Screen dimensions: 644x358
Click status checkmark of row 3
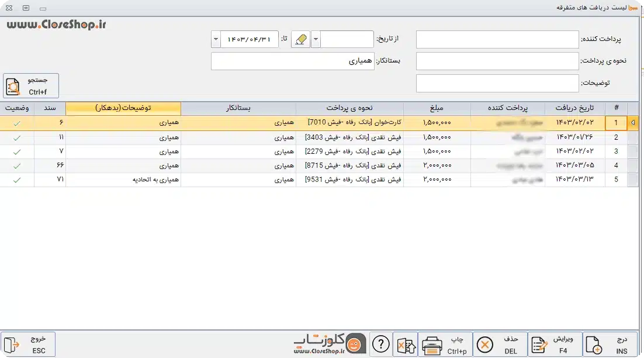[17, 152]
